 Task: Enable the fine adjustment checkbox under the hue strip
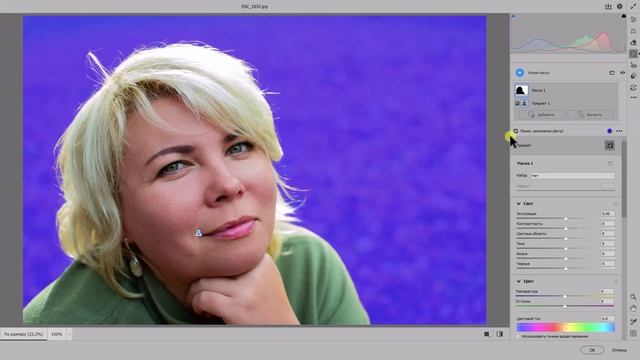[x=518, y=336]
